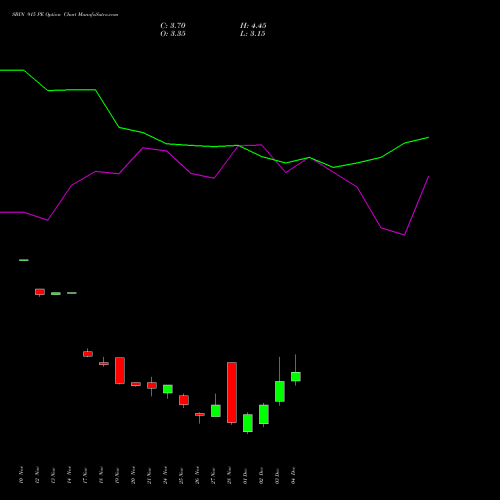
Task: Select the green dash candle for 14 Nov
Action: click(x=72, y=293)
